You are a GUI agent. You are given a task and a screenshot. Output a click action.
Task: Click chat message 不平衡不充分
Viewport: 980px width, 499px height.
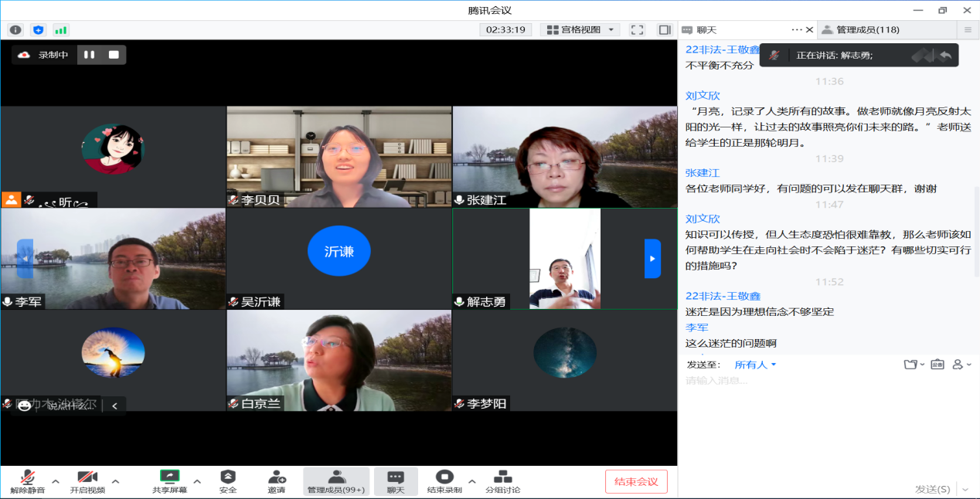pos(720,65)
